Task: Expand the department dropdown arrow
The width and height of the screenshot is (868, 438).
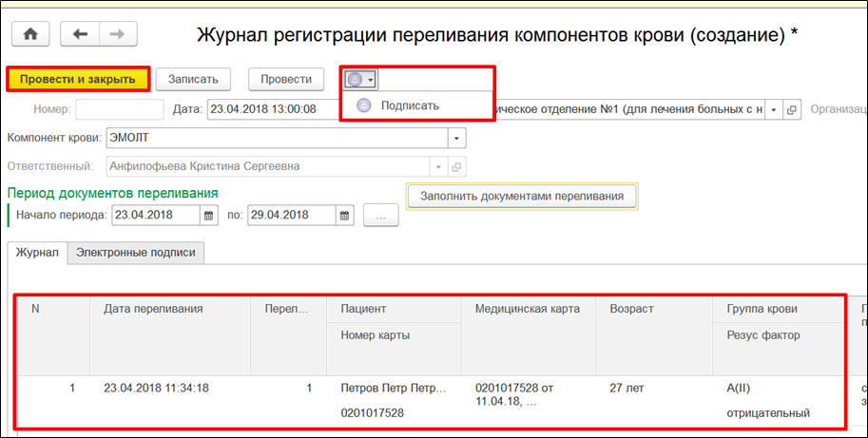Action: coord(774,109)
